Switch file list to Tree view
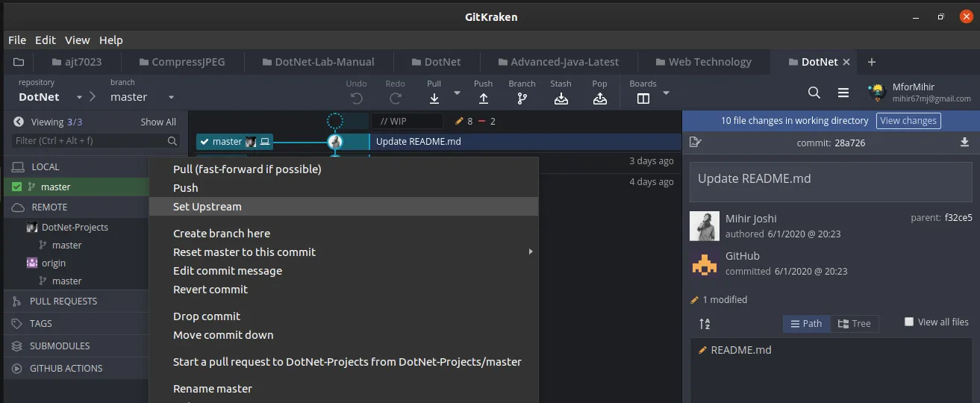Viewport: 980px width, 403px height. click(x=854, y=323)
